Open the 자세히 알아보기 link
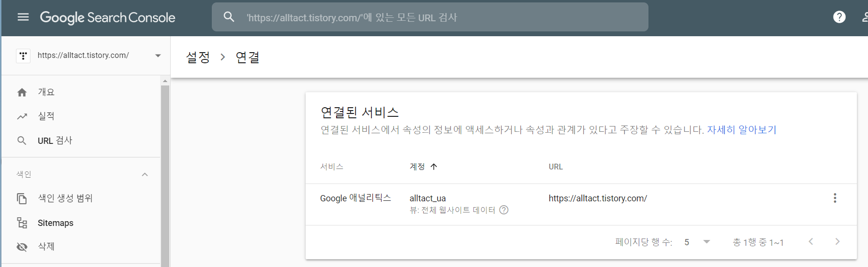Screen dimensions: 868x267 (741, 130)
